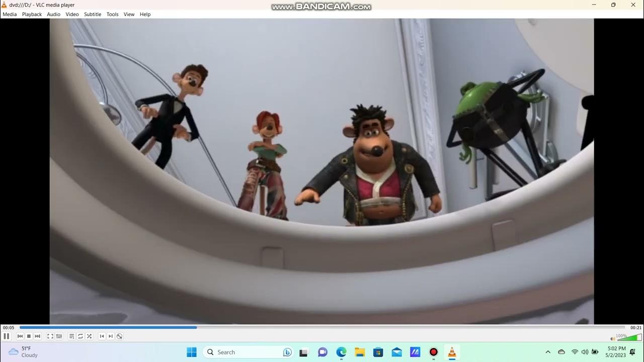This screenshot has width=644, height=362.
Task: Open the Help menu
Action: pyautogui.click(x=145, y=14)
